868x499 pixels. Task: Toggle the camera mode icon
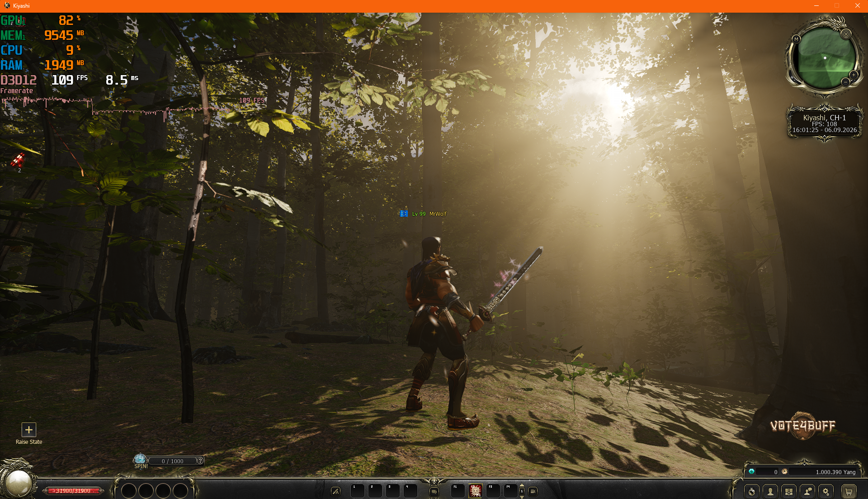[533, 491]
